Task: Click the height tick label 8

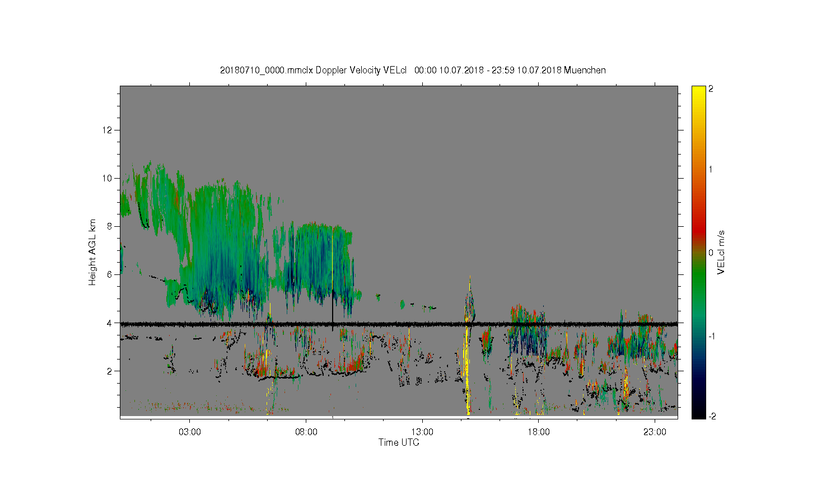Action: click(x=111, y=226)
